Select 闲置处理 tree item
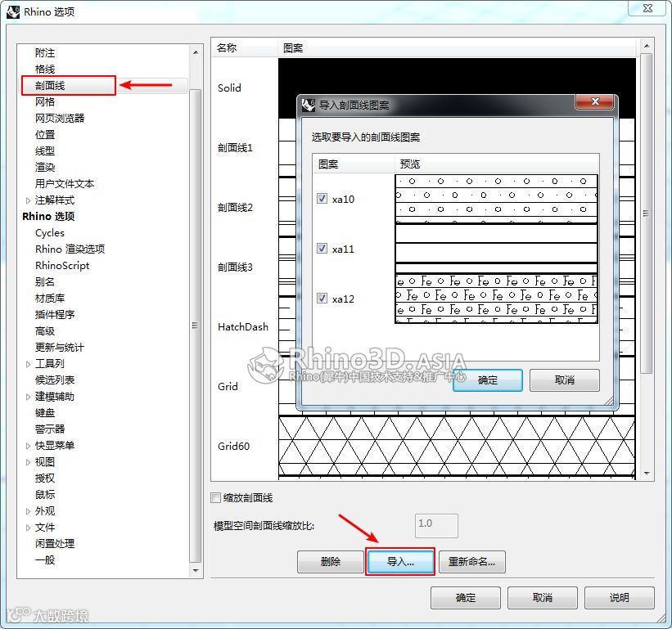The image size is (672, 629). click(55, 543)
